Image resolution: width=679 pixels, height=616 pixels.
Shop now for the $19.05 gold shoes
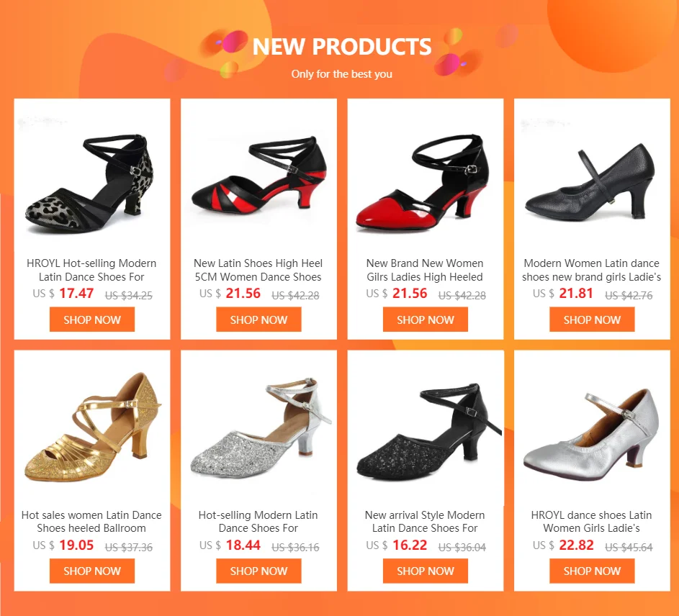tap(91, 571)
